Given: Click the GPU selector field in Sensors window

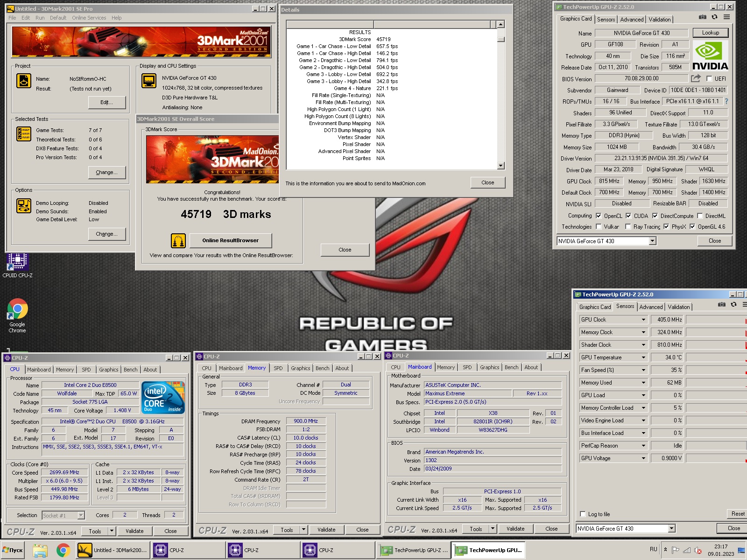Looking at the screenshot, I should [626, 528].
